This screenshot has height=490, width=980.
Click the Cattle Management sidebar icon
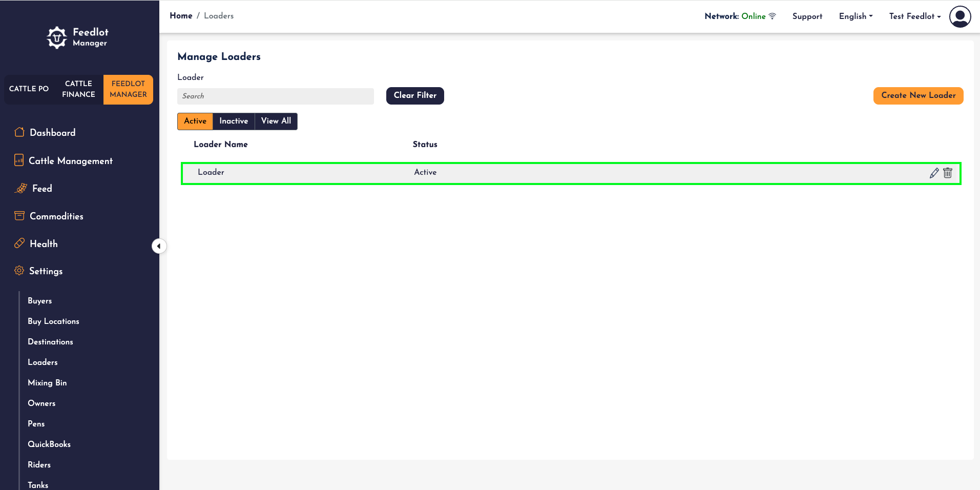[x=19, y=160]
